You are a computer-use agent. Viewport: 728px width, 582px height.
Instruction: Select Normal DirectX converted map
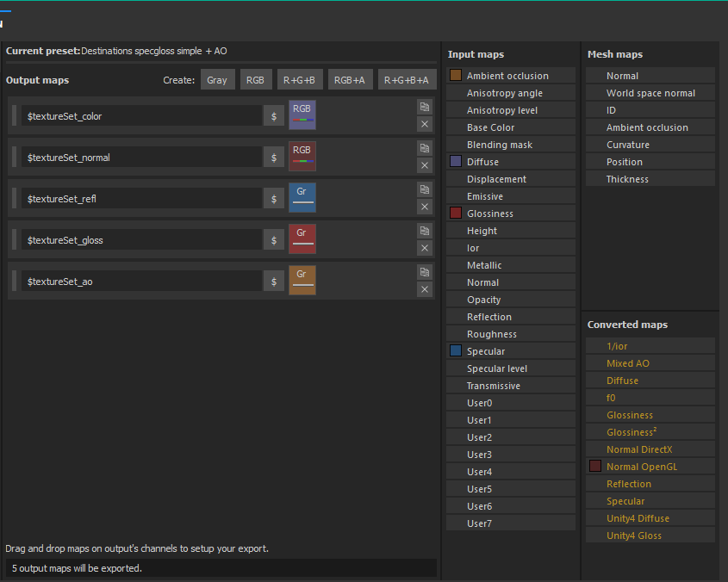coord(650,449)
